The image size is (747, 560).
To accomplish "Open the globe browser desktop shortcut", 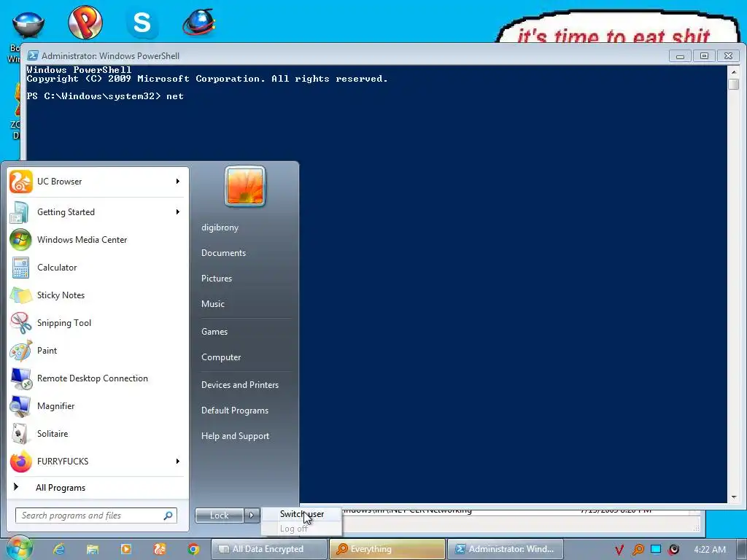I will (199, 22).
